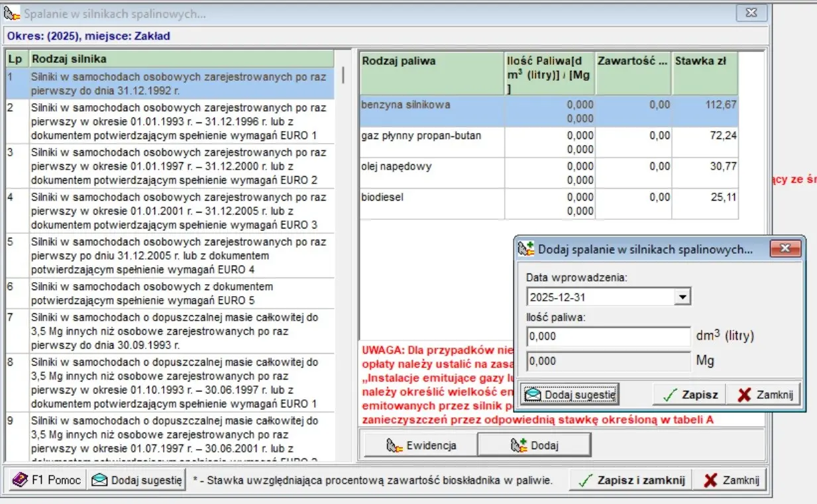The height and width of the screenshot is (504, 817).
Task: Click Dodaj sugestię in the dialog
Action: click(x=570, y=395)
